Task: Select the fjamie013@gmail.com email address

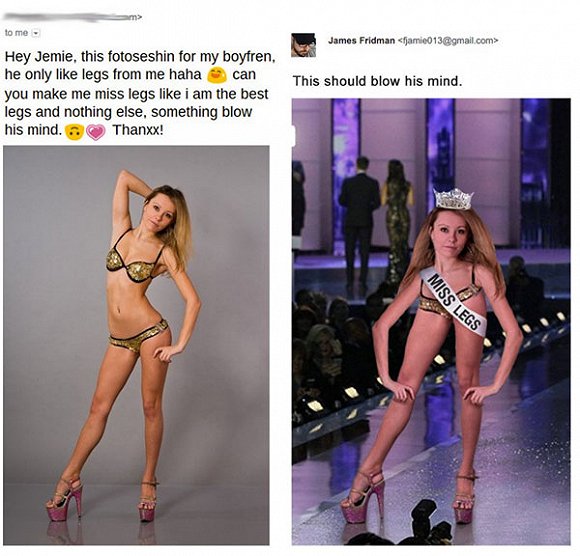Action: [448, 41]
